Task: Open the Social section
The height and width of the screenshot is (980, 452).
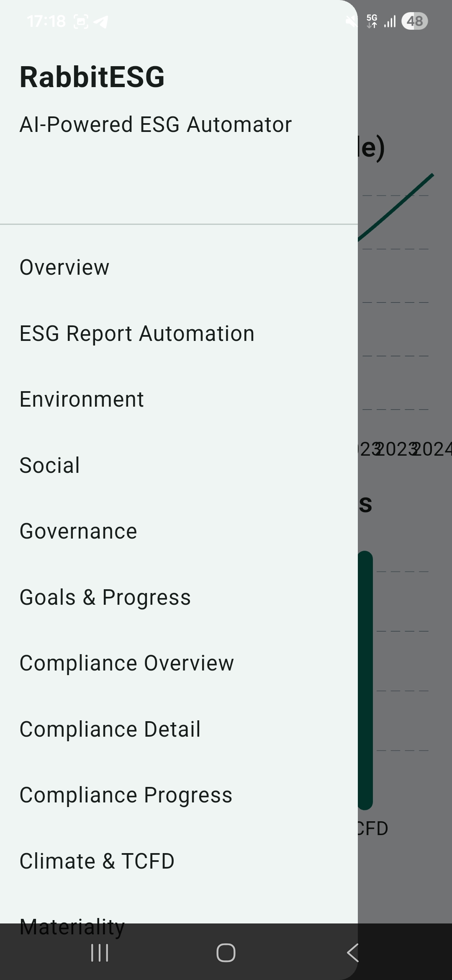Action: tap(50, 465)
